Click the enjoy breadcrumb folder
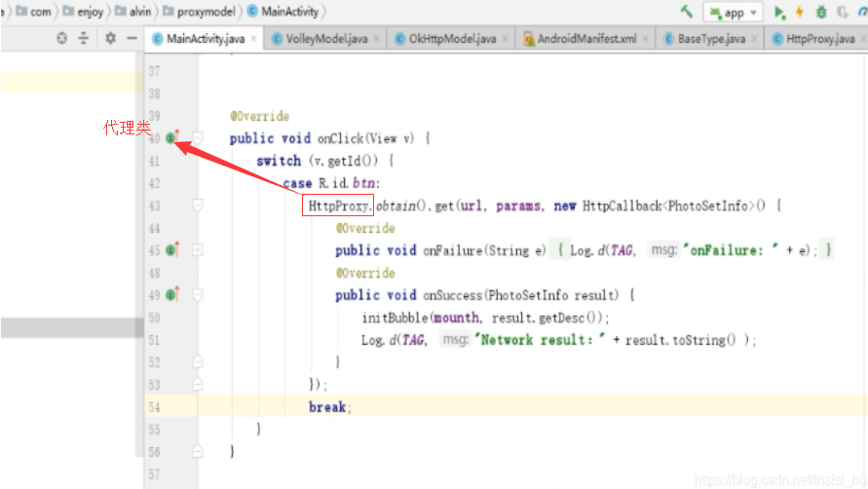Viewport: 868px width, 489px height. tap(83, 11)
